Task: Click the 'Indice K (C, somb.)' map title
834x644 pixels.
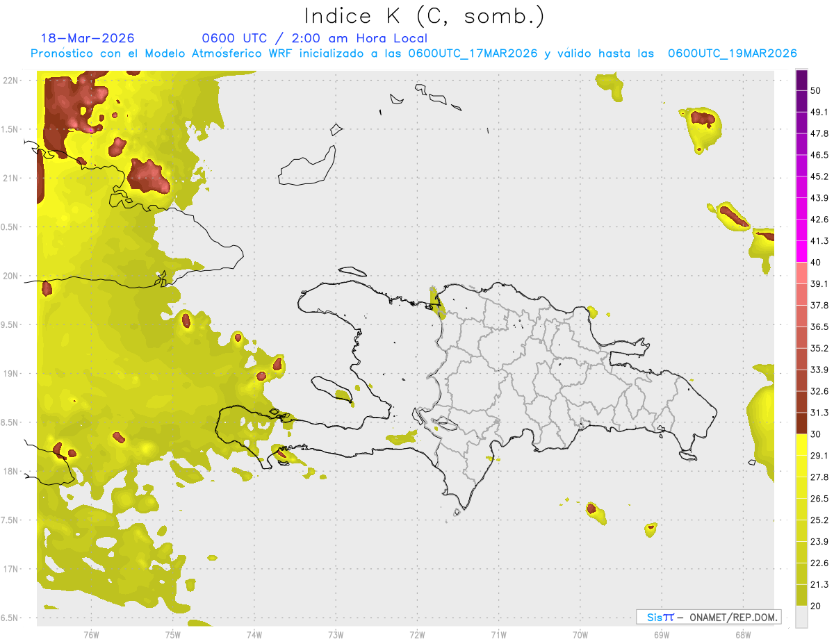Action: [x=424, y=16]
